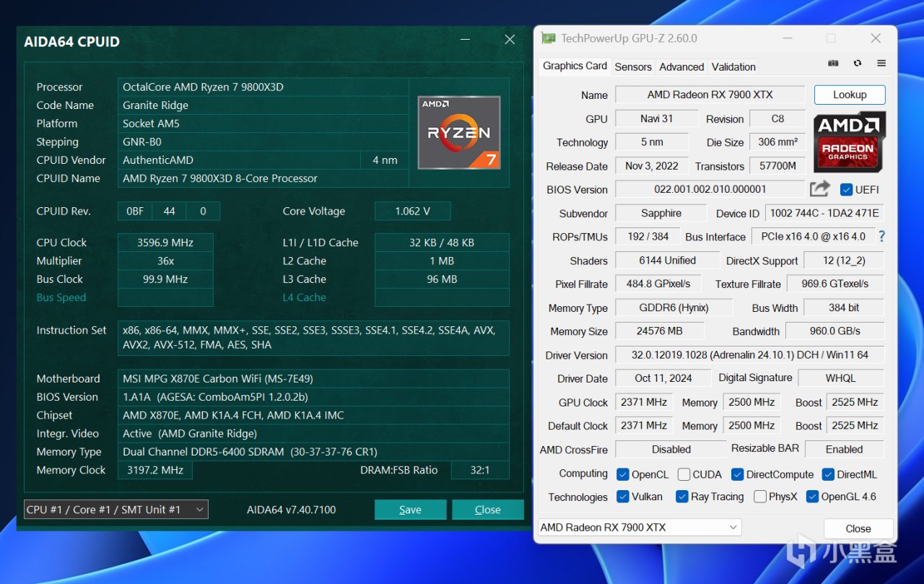This screenshot has height=584, width=924.
Task: Share the BIOS using the export arrow icon
Action: coord(819,189)
